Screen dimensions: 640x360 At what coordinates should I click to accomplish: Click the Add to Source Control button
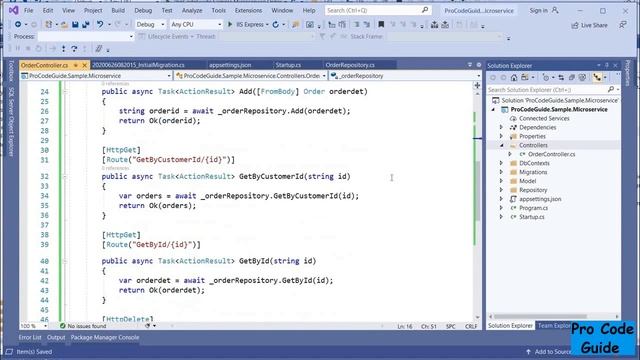coord(549,352)
